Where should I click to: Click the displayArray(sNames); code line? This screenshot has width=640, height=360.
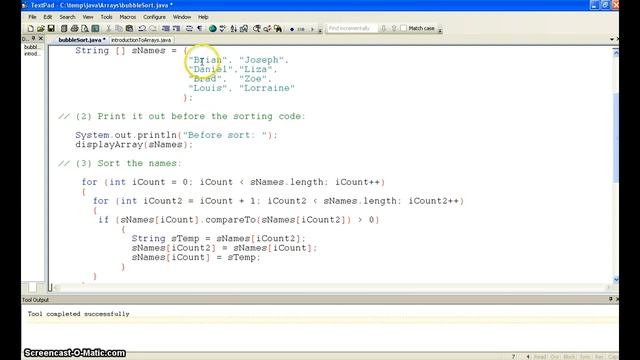[x=134, y=145]
